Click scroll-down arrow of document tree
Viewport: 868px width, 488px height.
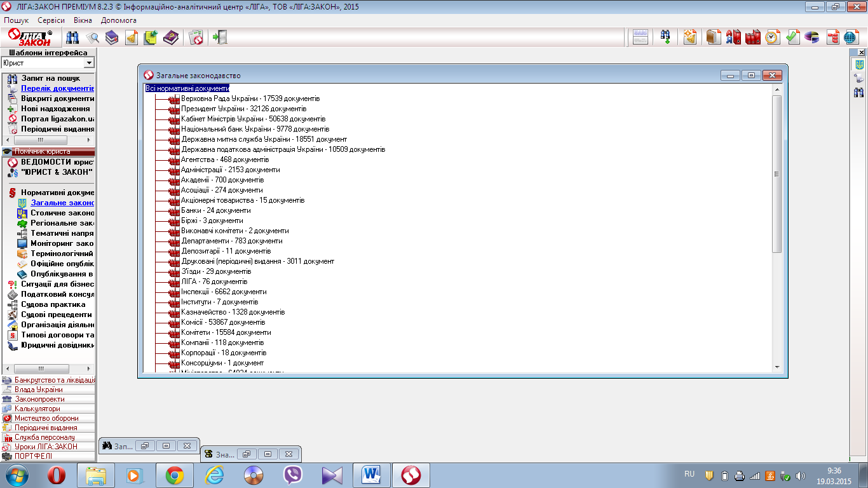pyautogui.click(x=777, y=367)
